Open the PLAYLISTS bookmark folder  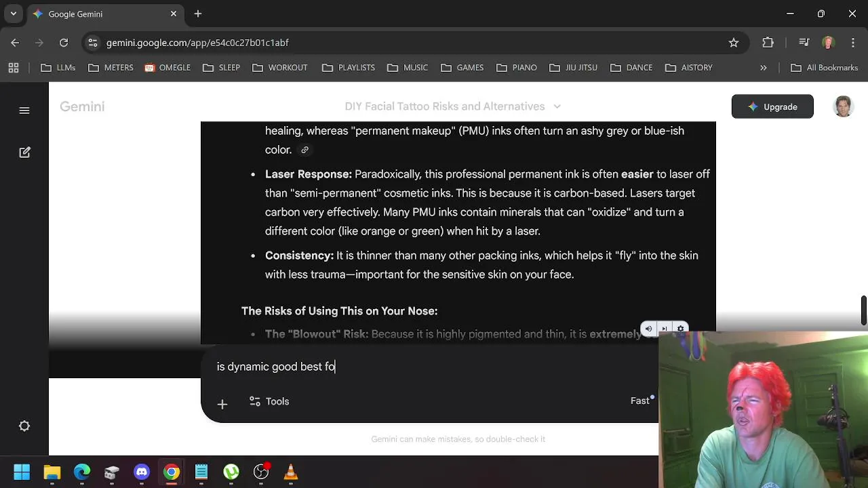click(x=349, y=68)
